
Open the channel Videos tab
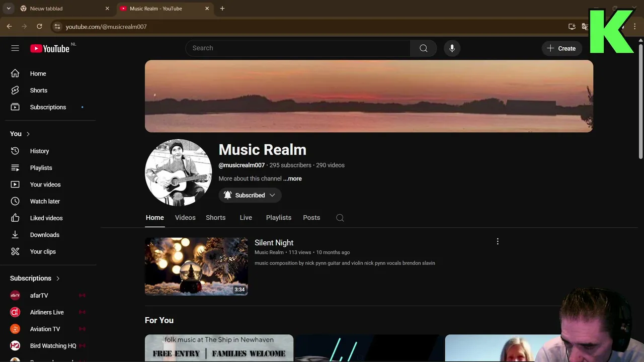[185, 218]
